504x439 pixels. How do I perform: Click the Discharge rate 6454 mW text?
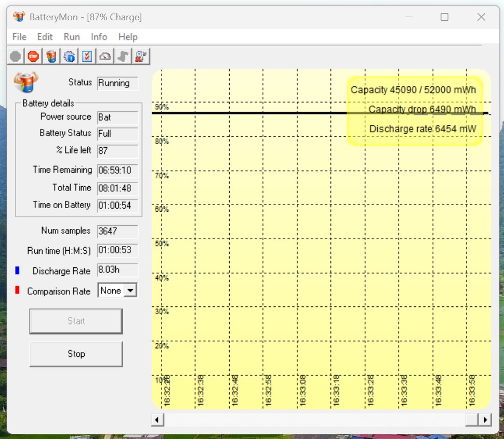422,129
